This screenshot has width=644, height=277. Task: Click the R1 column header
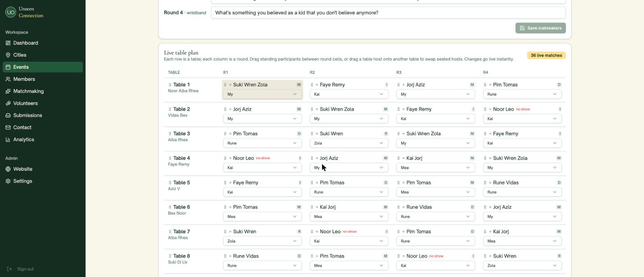225,73
